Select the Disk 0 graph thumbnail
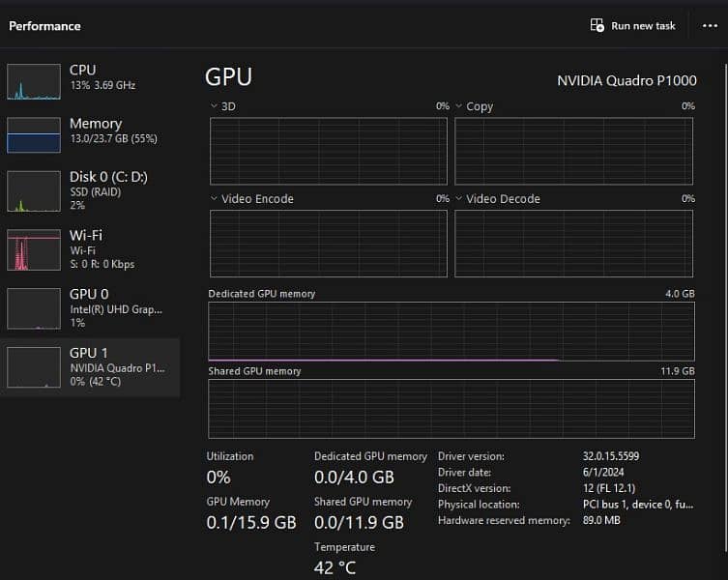This screenshot has height=580, width=728. (34, 191)
